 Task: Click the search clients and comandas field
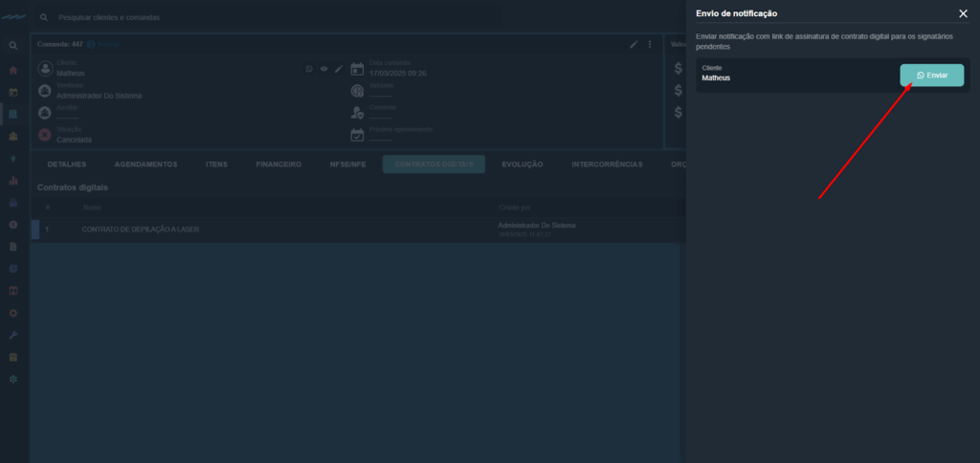point(268,17)
